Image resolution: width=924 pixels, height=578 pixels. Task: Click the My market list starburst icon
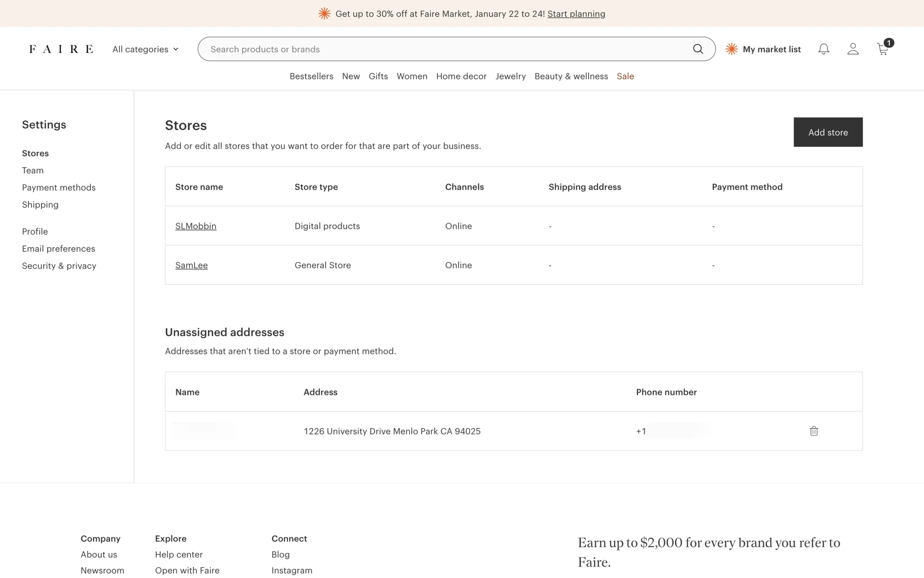[731, 49]
